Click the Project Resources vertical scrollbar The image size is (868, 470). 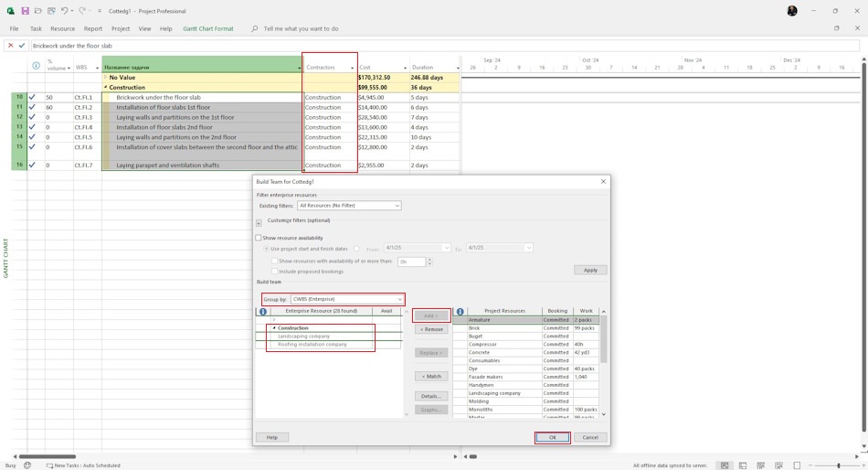603,339
